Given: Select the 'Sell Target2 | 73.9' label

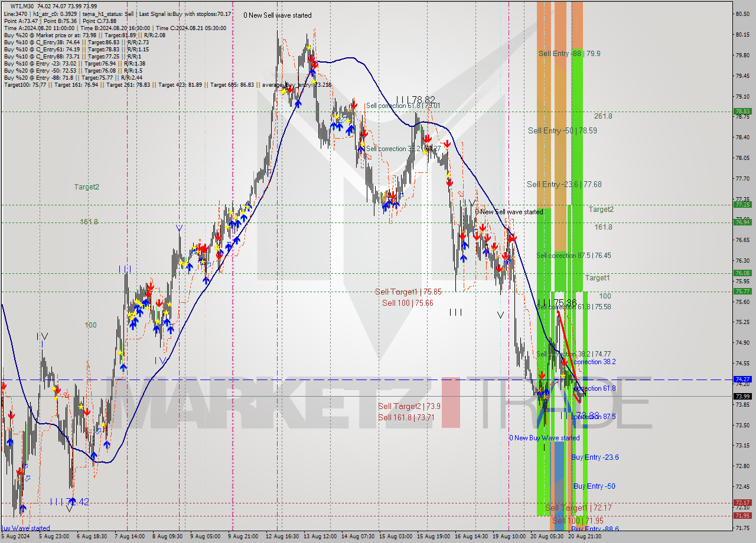Looking at the screenshot, I should click(x=409, y=406).
